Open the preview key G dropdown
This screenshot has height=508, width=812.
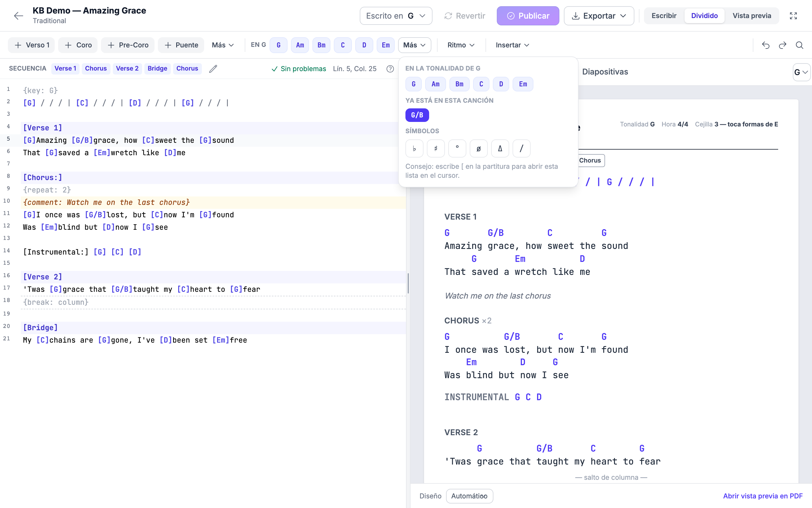(801, 72)
